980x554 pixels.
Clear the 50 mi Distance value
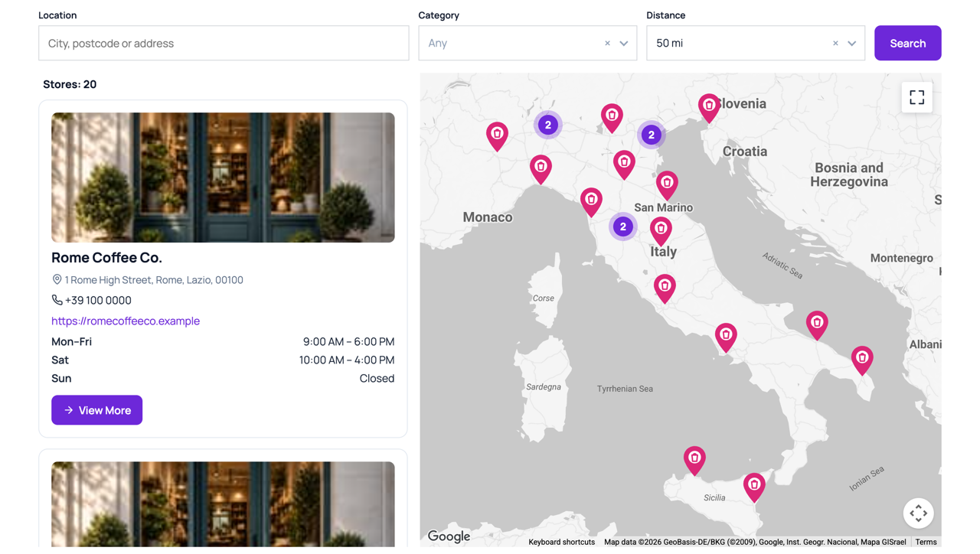835,44
